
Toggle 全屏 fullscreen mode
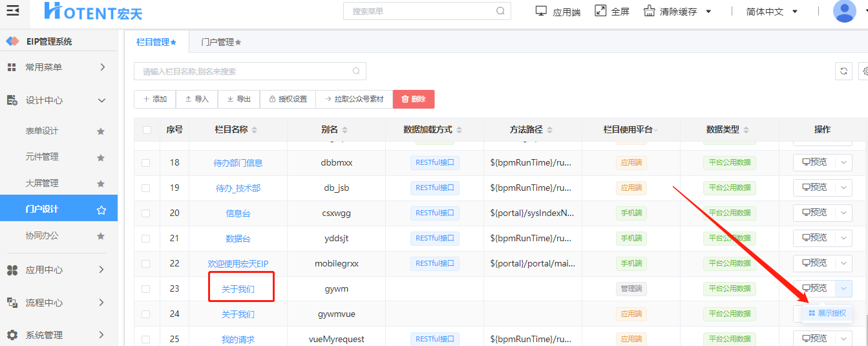[611, 12]
